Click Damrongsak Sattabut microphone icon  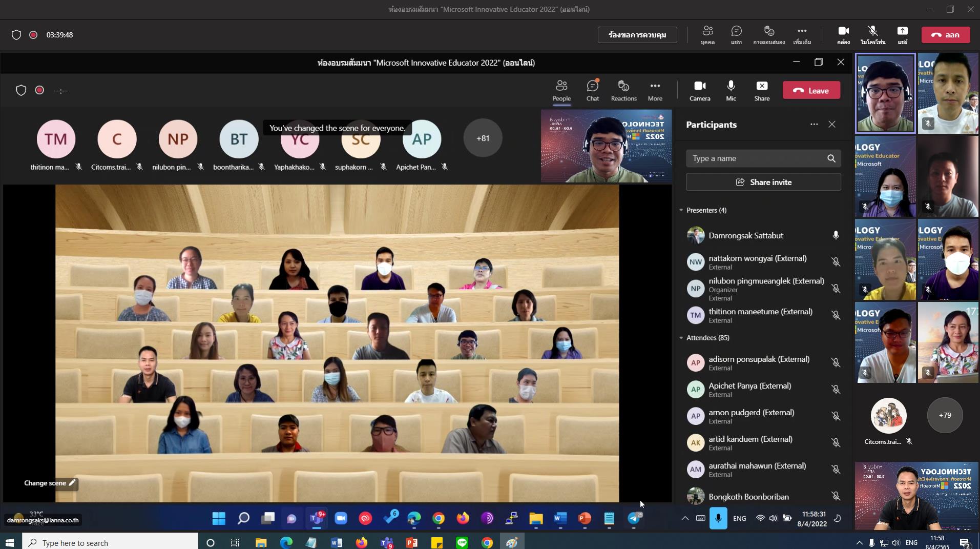836,235
